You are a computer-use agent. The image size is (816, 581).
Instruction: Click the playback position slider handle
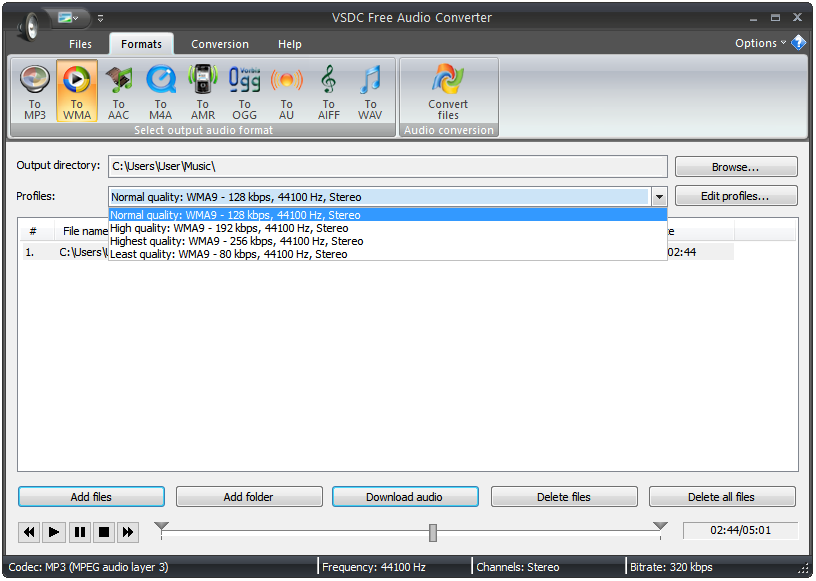[432, 533]
